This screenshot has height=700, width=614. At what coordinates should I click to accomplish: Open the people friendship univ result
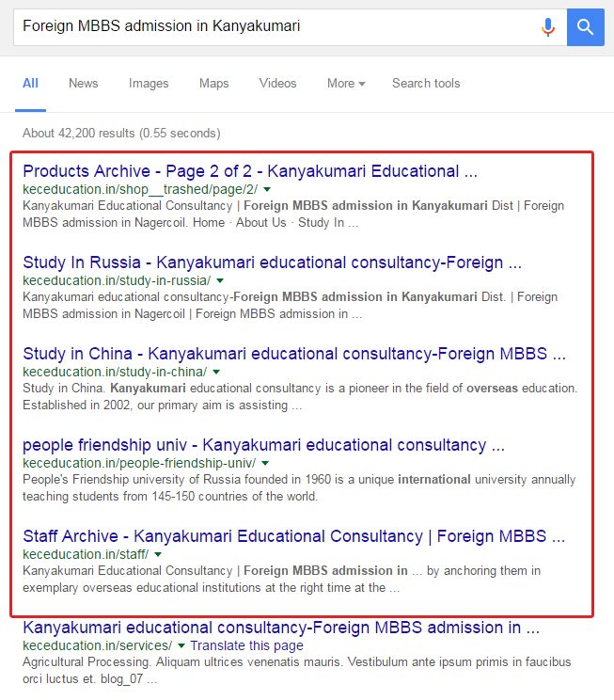tap(263, 445)
